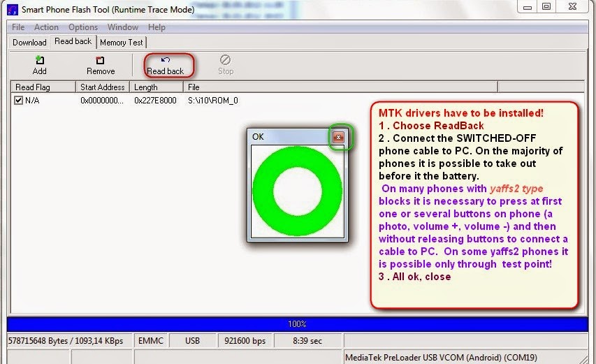Click the Length column header
This screenshot has height=364, width=596.
pyautogui.click(x=157, y=87)
